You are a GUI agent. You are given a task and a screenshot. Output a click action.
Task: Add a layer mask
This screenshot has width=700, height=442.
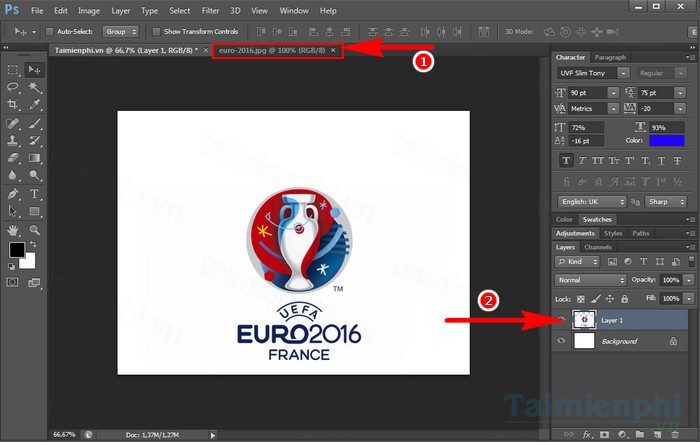(604, 434)
